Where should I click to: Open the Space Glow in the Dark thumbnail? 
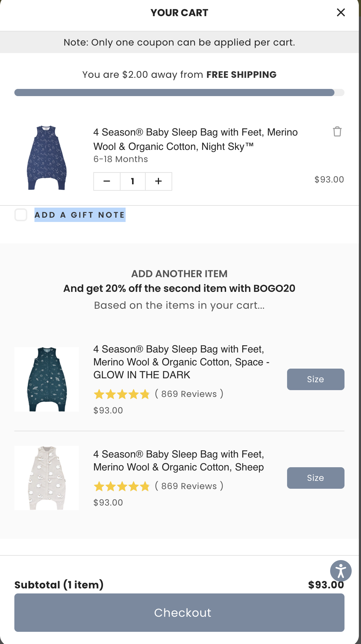(x=47, y=379)
